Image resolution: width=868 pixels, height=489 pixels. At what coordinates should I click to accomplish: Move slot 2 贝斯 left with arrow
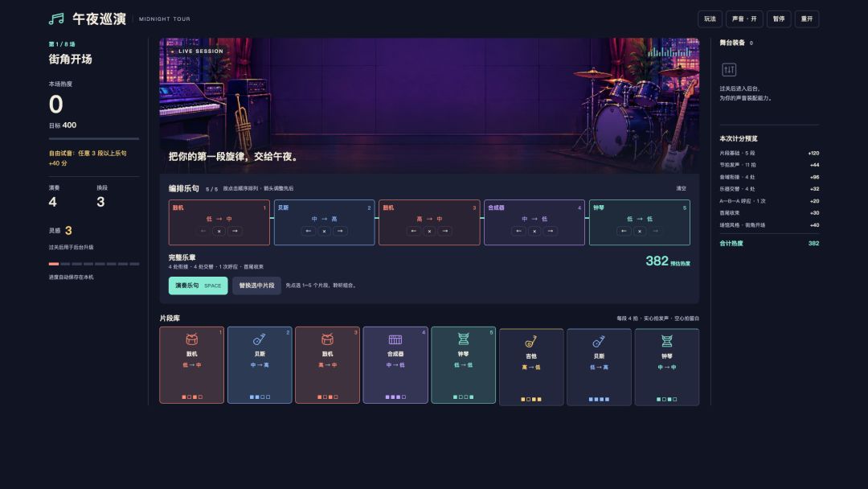coord(309,231)
